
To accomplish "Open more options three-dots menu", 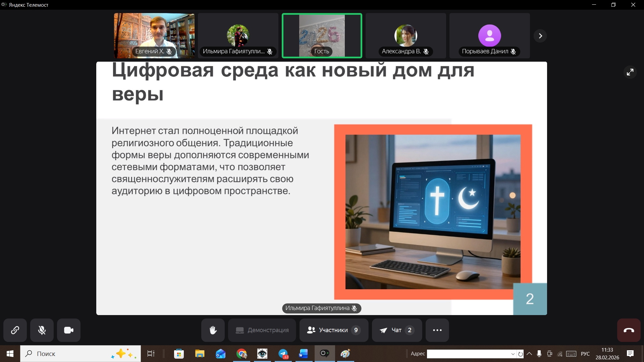I will pos(437,330).
